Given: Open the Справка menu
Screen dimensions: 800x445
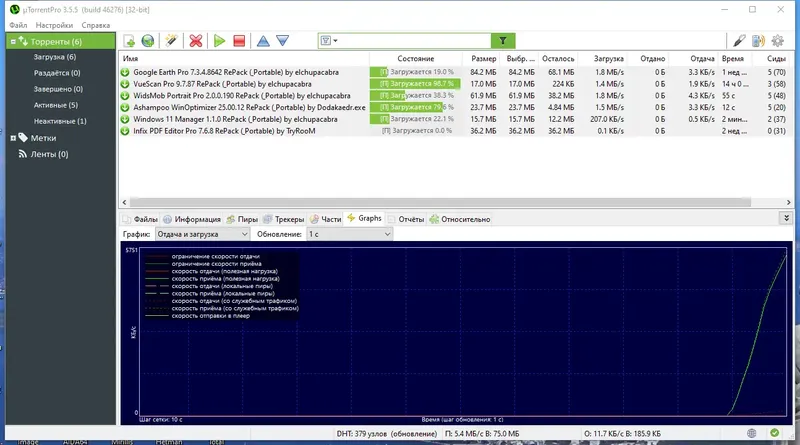Looking at the screenshot, I should tap(95, 25).
